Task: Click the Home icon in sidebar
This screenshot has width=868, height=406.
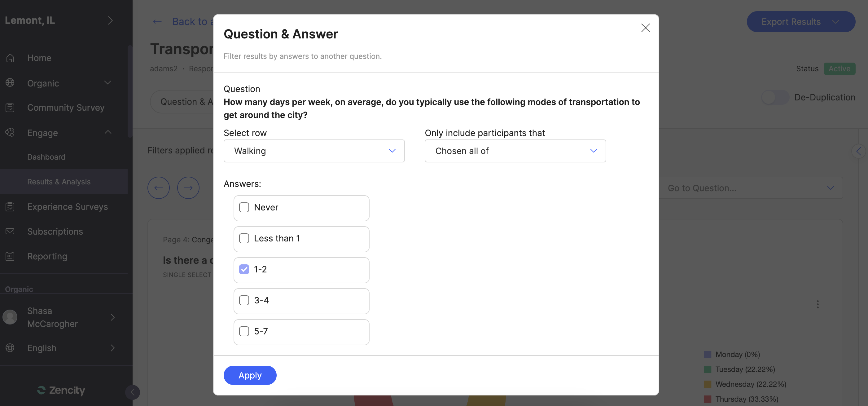Action: 10,58
